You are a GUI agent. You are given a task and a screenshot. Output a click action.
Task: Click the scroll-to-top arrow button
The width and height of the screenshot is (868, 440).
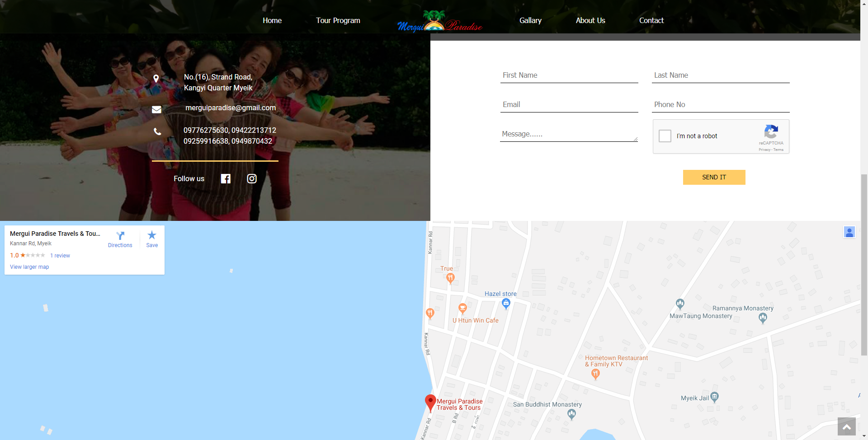pos(847,426)
